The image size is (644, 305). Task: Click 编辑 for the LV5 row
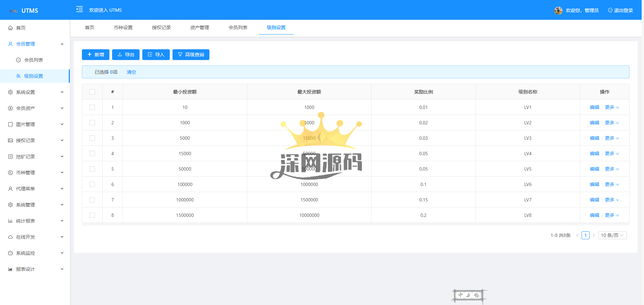tap(594, 169)
